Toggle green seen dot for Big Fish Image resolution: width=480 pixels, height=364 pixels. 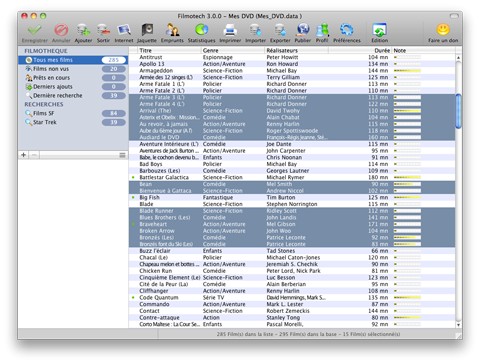tap(133, 197)
